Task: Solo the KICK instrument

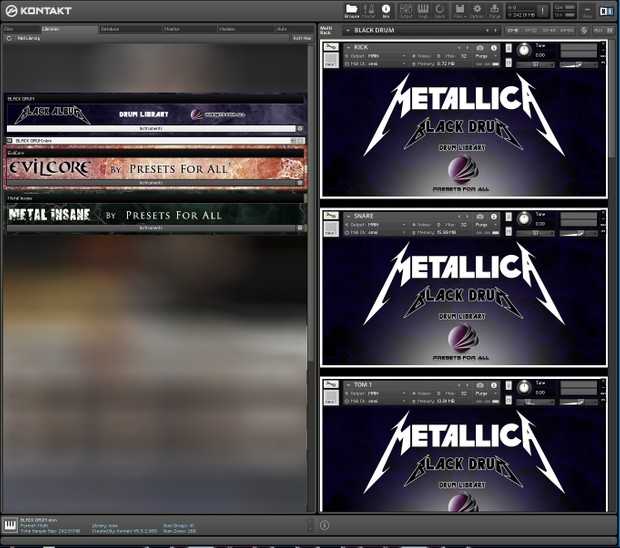Action: (x=509, y=48)
